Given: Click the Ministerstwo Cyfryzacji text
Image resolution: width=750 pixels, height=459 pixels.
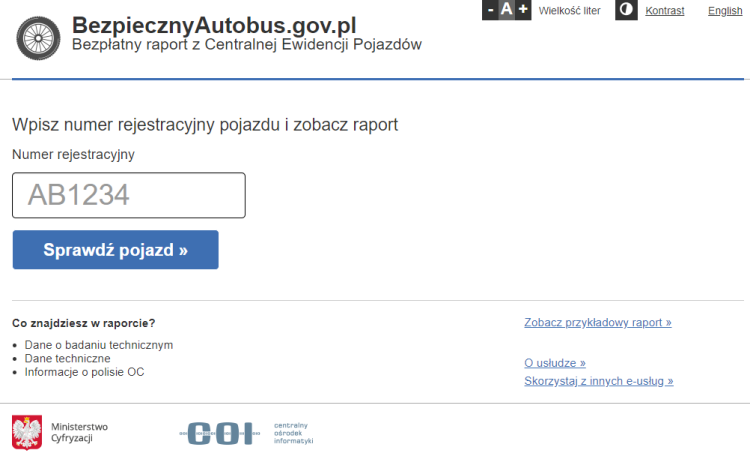Looking at the screenshot, I should (79, 433).
